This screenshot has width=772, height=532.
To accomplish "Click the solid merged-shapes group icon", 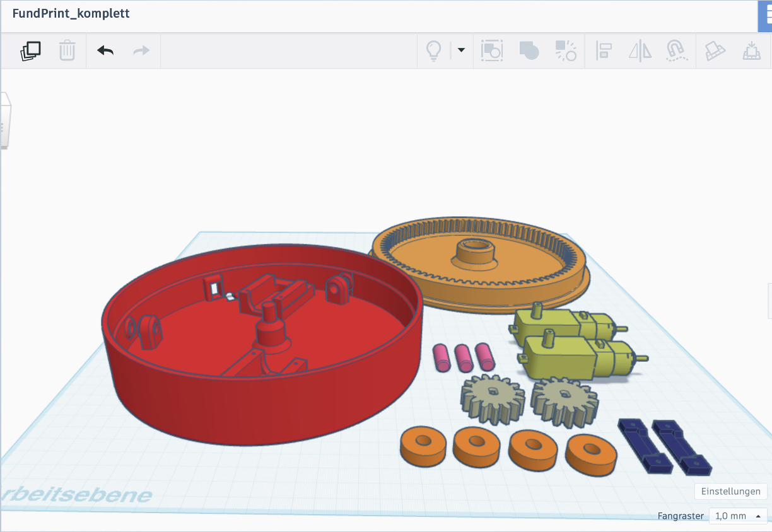I will click(x=529, y=50).
